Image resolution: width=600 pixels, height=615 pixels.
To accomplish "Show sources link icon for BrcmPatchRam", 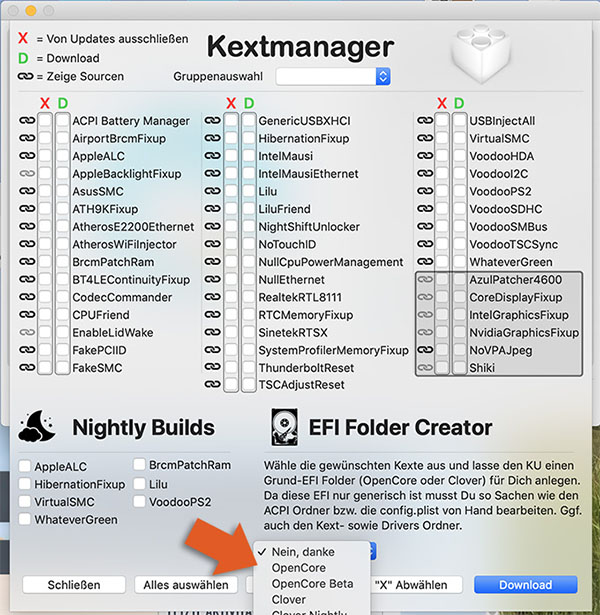I will point(27,262).
